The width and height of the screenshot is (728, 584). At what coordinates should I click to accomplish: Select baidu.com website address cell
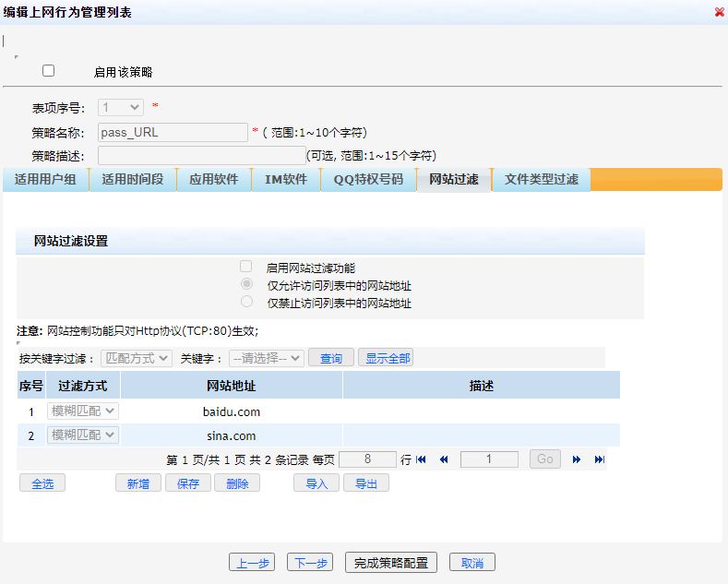pos(232,411)
